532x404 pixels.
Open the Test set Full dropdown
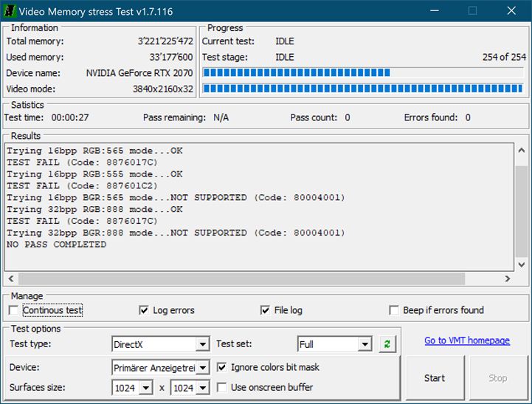365,344
